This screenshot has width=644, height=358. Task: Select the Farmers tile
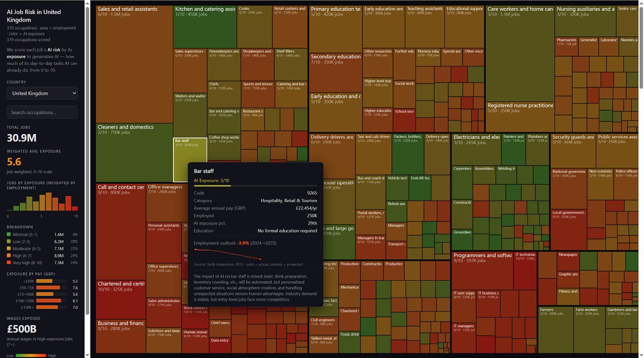pos(556,330)
